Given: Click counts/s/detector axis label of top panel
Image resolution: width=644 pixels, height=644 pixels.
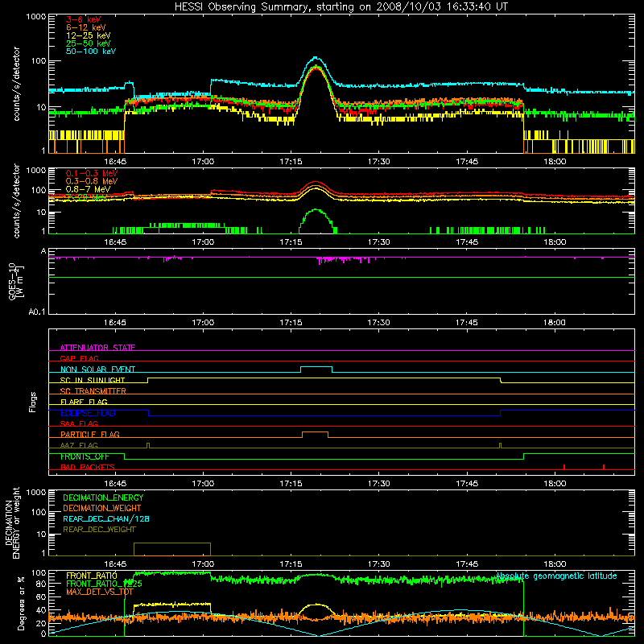Looking at the screenshot, I should tap(16, 84).
